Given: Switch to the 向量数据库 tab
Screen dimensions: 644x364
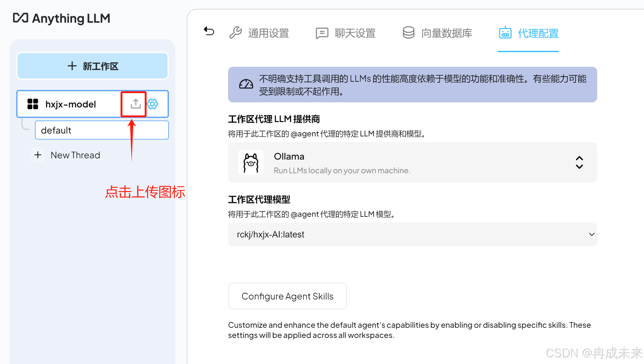Looking at the screenshot, I should click(x=447, y=33).
